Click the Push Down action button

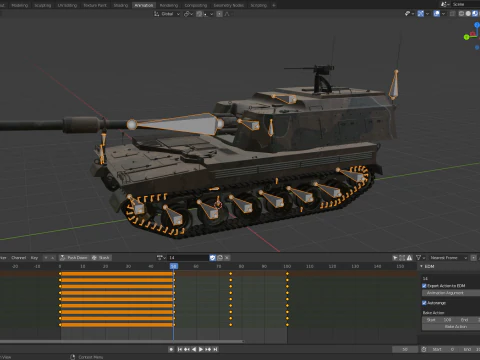point(74,258)
